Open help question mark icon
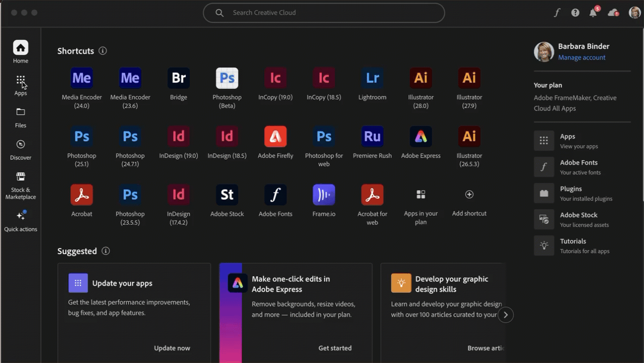This screenshot has height=363, width=644. click(x=575, y=13)
